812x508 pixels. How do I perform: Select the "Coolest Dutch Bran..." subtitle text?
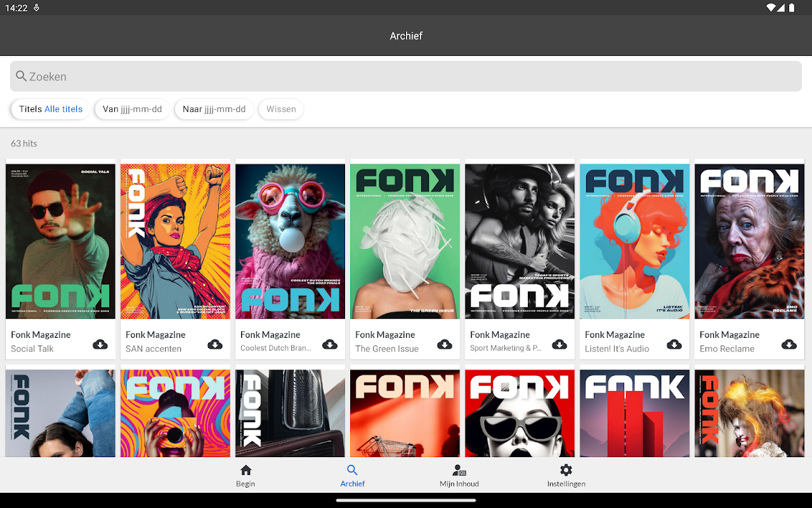coord(276,348)
